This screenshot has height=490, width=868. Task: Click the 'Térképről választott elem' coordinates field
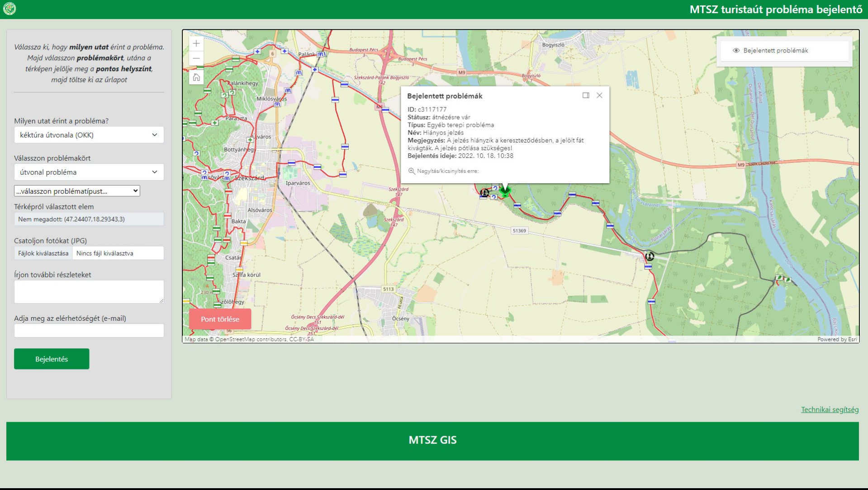pyautogui.click(x=89, y=219)
